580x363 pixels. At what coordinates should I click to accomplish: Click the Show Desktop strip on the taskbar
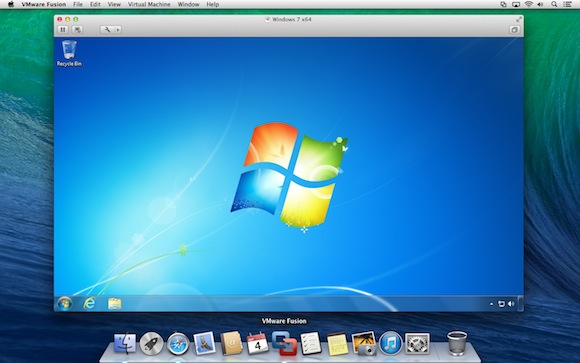pos(520,303)
